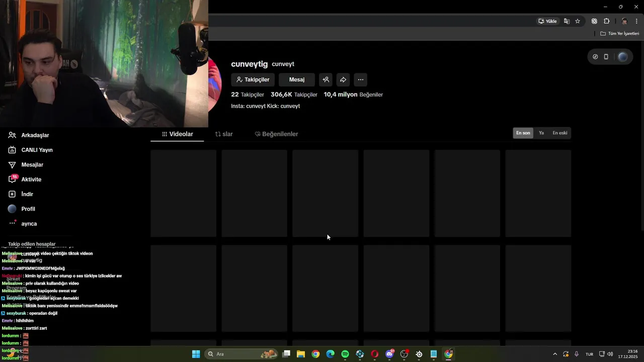The width and height of the screenshot is (644, 362).
Task: Click the Windows Start button
Action: click(x=196, y=354)
